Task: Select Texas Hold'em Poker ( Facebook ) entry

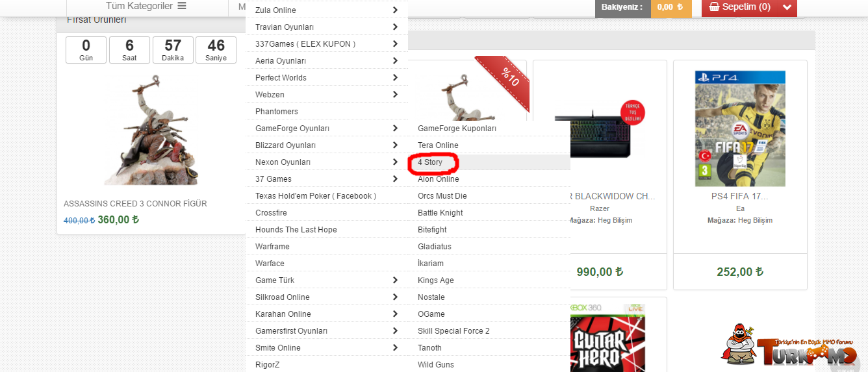Action: coord(327,195)
